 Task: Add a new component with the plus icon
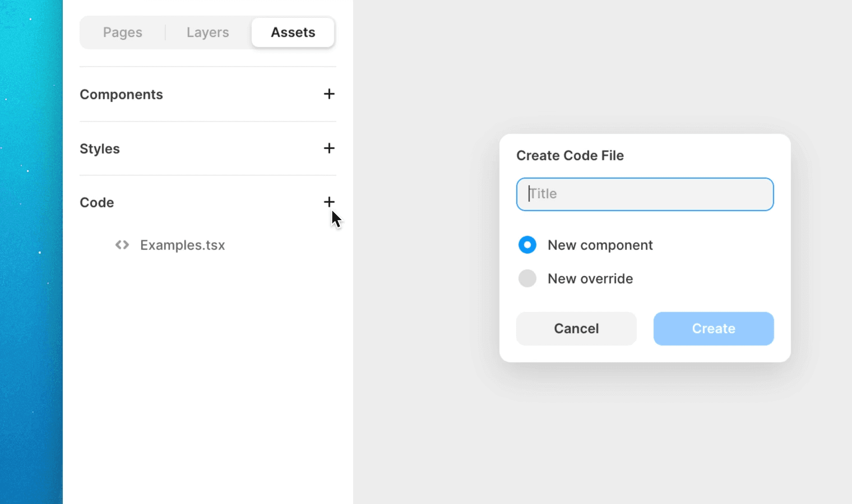pyautogui.click(x=329, y=94)
